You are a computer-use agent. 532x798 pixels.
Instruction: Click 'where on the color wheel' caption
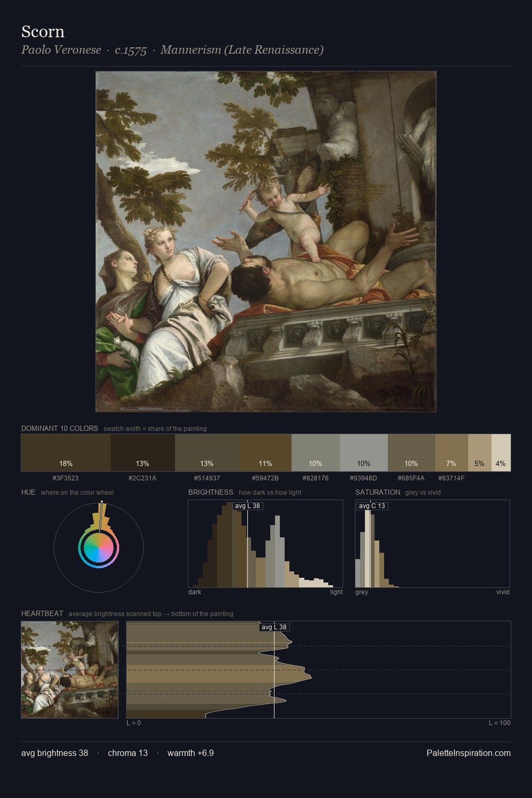[x=77, y=493]
